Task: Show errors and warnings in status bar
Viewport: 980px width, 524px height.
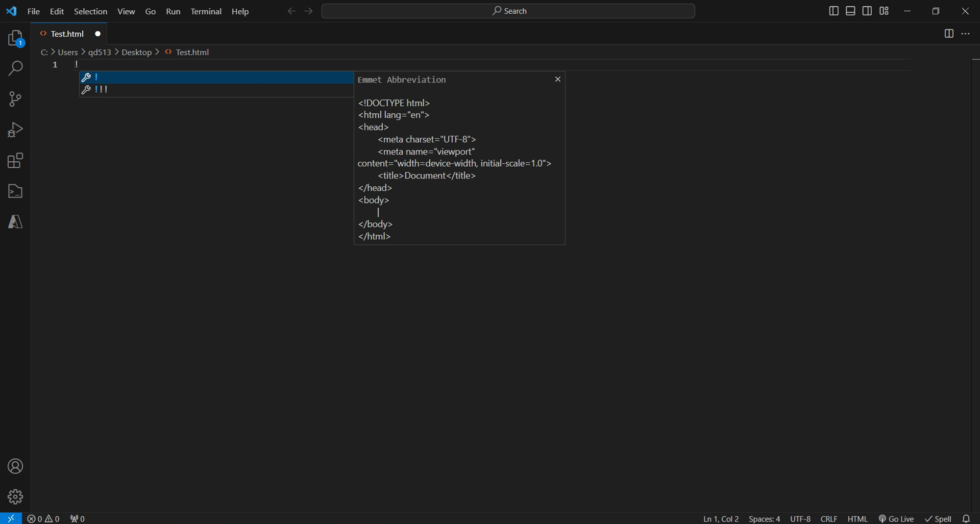Action: click(44, 519)
